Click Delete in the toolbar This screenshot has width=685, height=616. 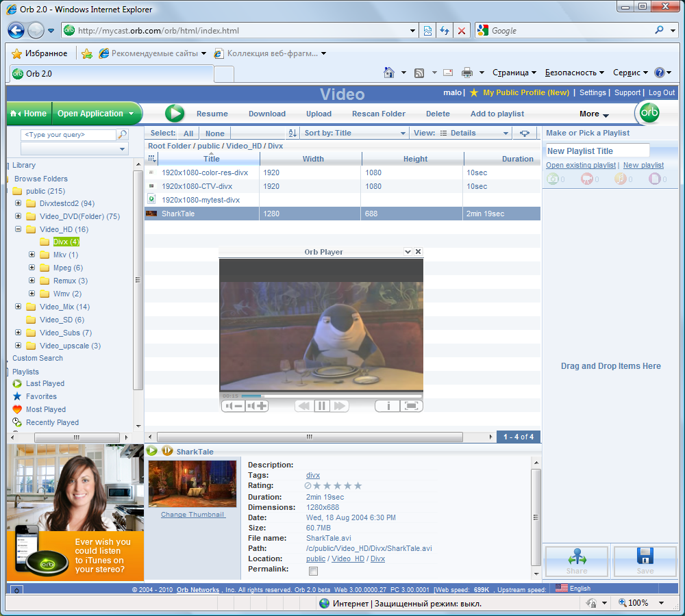coord(438,114)
